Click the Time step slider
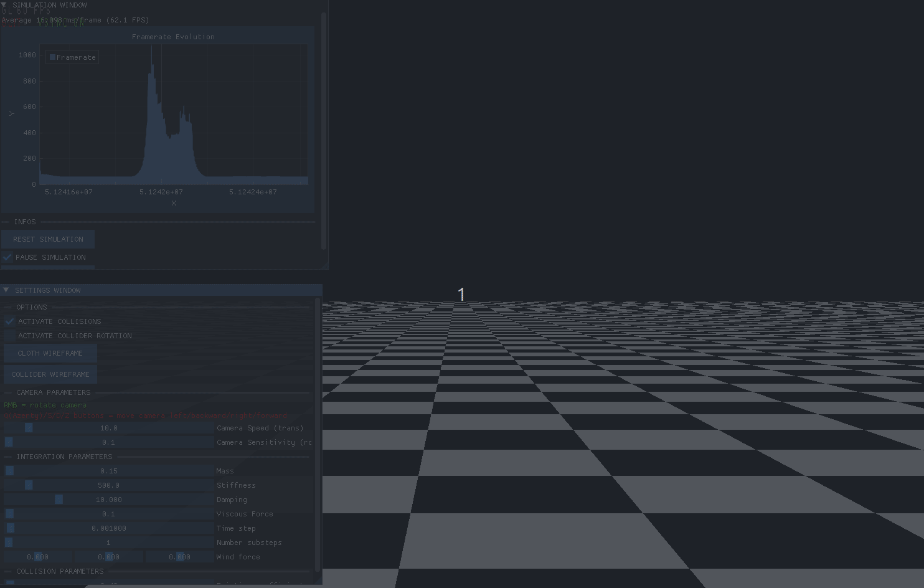This screenshot has width=924, height=588. [109, 528]
